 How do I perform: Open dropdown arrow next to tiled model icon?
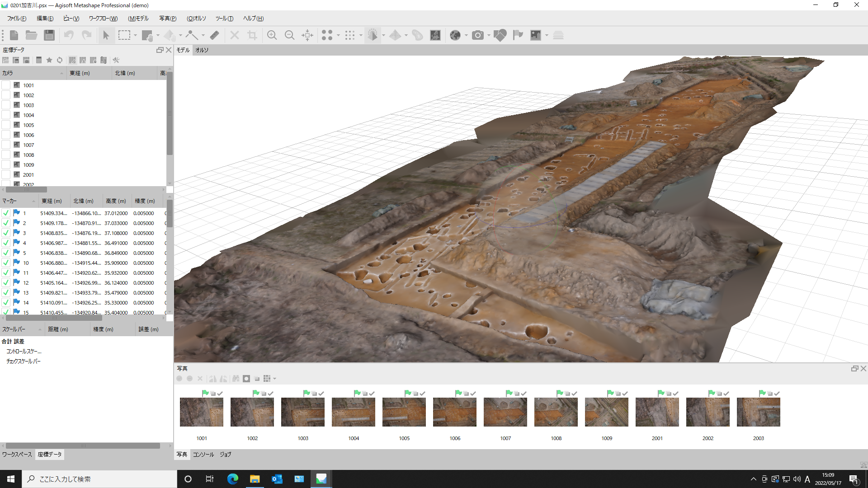tap(406, 35)
